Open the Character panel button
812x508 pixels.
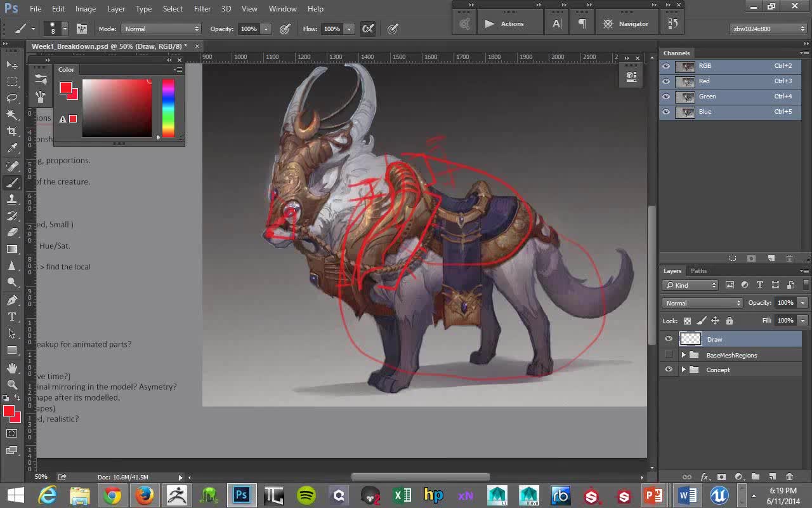(556, 23)
